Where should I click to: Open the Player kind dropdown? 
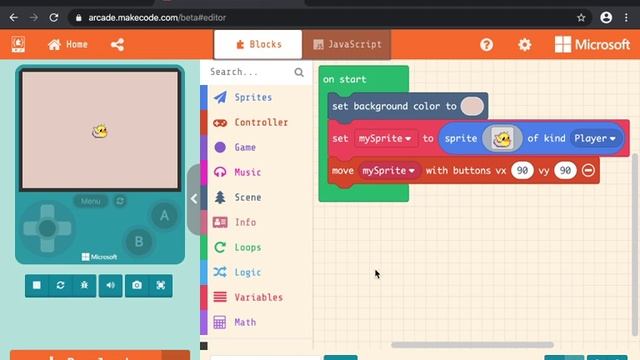click(595, 138)
